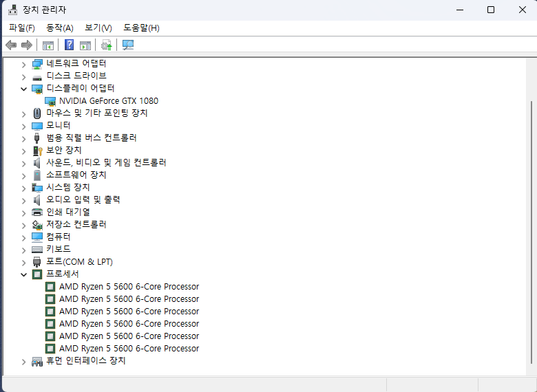This screenshot has width=537, height=392.
Task: Select the 사운드, 비디오 및 게임 컨트롤러 label
Action: click(x=106, y=162)
